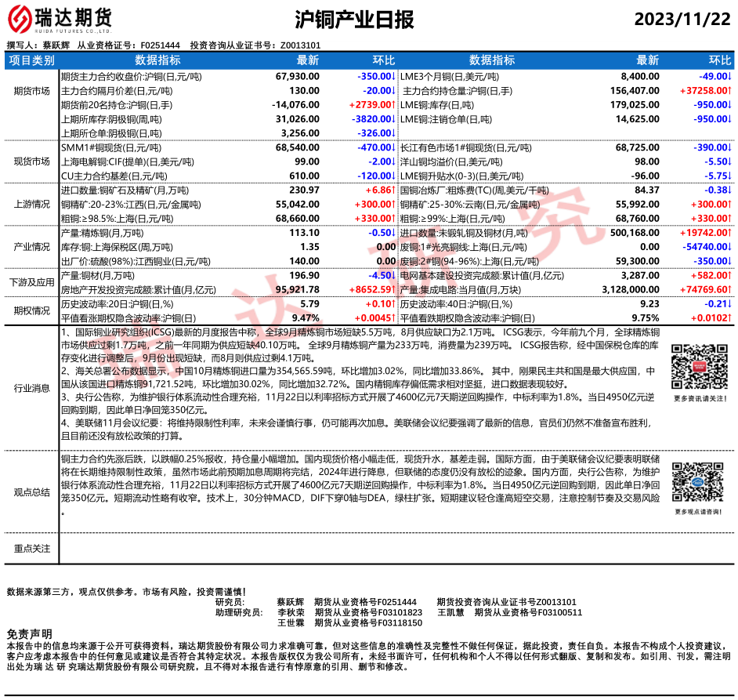The height and width of the screenshot is (700, 738).
Task: Click the report date 2023/11/22
Action: point(682,20)
